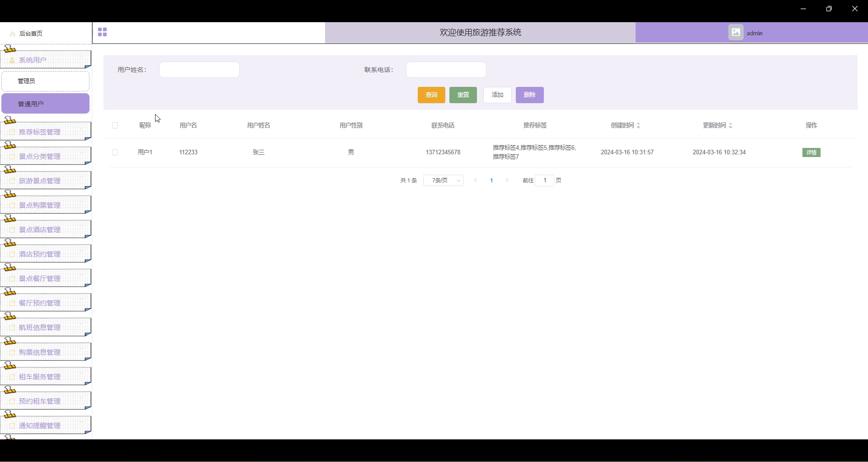
Task: Click the admin avatar image icon
Action: click(736, 33)
